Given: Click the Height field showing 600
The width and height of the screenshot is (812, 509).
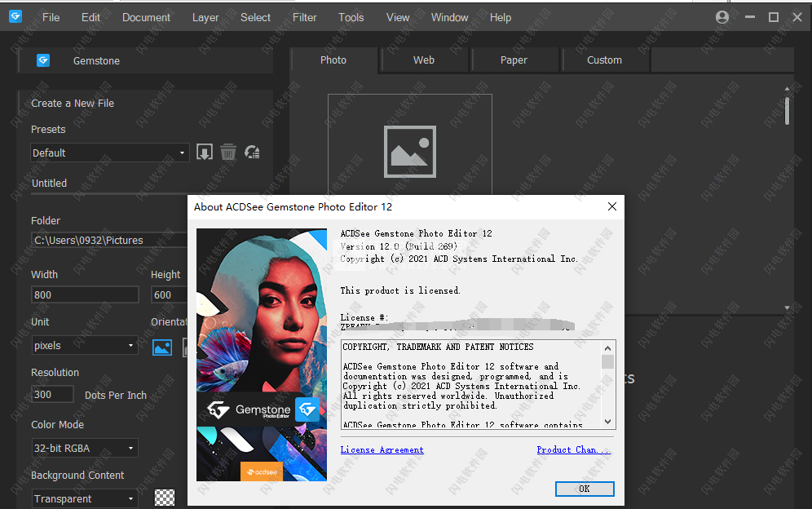Looking at the screenshot, I should [x=170, y=294].
